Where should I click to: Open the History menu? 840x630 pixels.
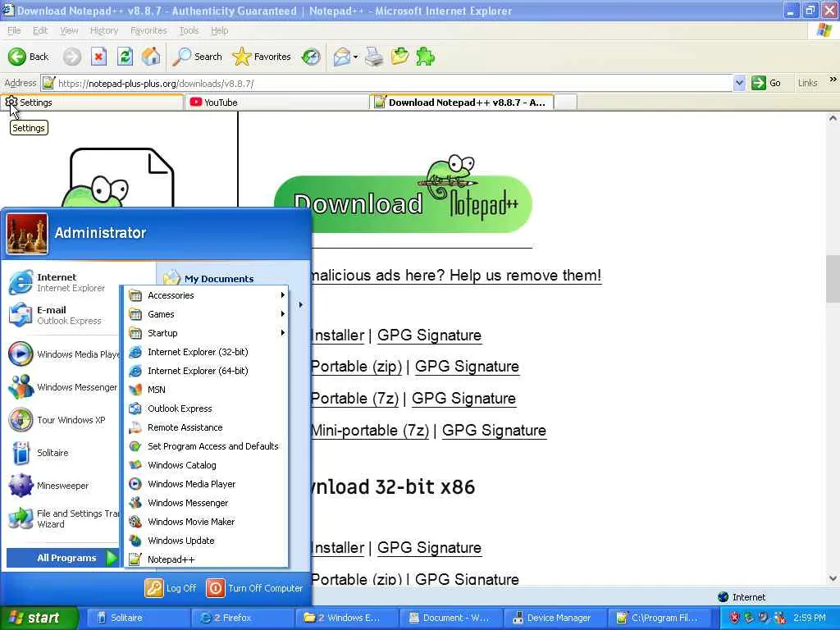104,30
